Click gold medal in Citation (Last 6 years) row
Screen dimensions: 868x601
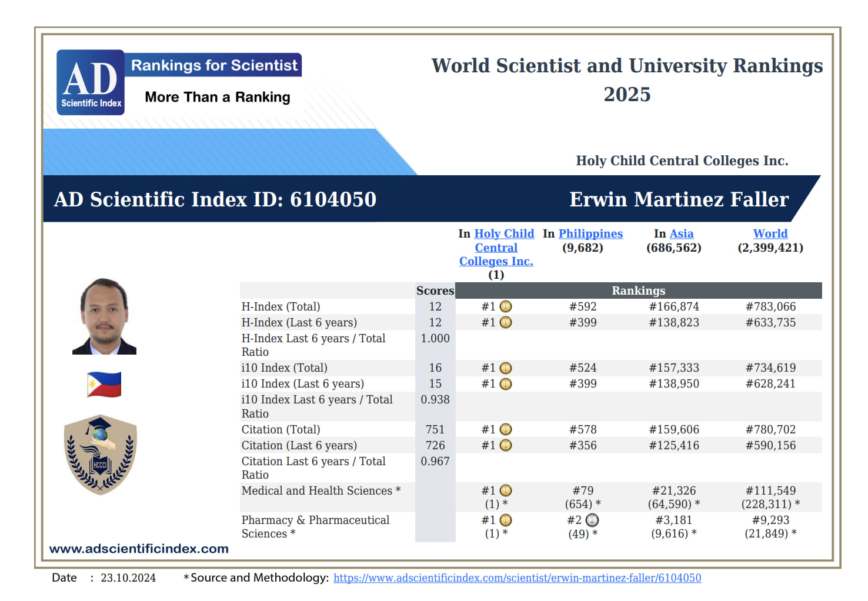pyautogui.click(x=506, y=445)
